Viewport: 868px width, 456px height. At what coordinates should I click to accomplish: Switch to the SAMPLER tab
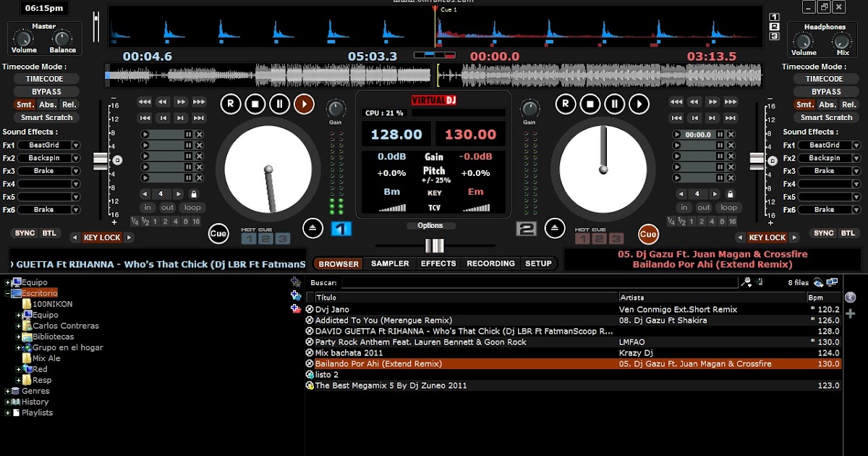point(390,264)
